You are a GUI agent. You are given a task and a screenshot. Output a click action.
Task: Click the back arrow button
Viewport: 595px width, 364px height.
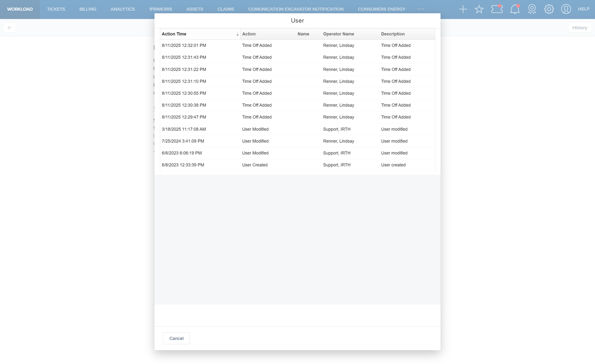click(10, 28)
